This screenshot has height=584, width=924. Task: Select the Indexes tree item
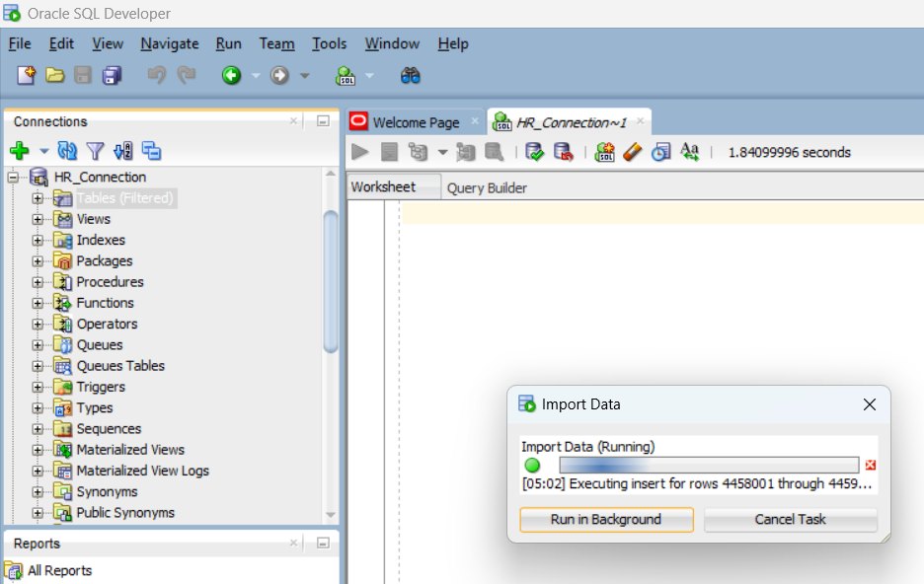coord(101,240)
